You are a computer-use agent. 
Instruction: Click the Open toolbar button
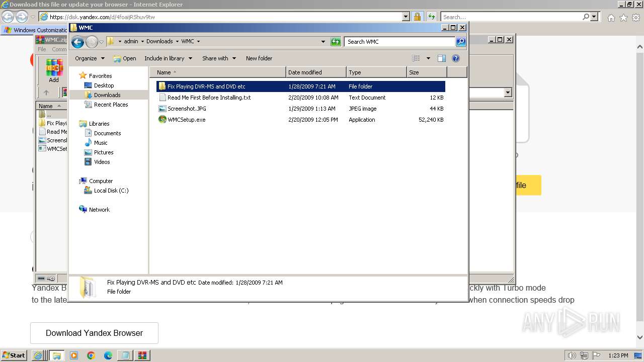(x=125, y=58)
